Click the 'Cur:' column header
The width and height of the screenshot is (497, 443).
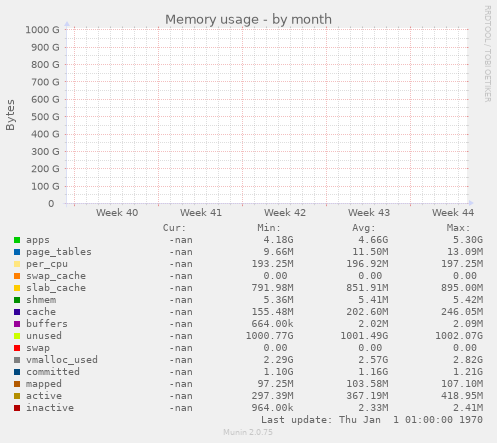coord(174,228)
